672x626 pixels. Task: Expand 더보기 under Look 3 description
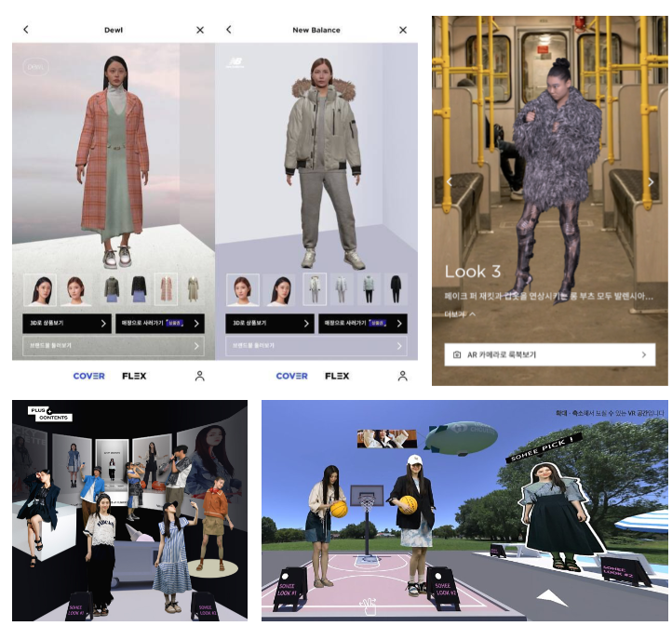[x=460, y=314]
